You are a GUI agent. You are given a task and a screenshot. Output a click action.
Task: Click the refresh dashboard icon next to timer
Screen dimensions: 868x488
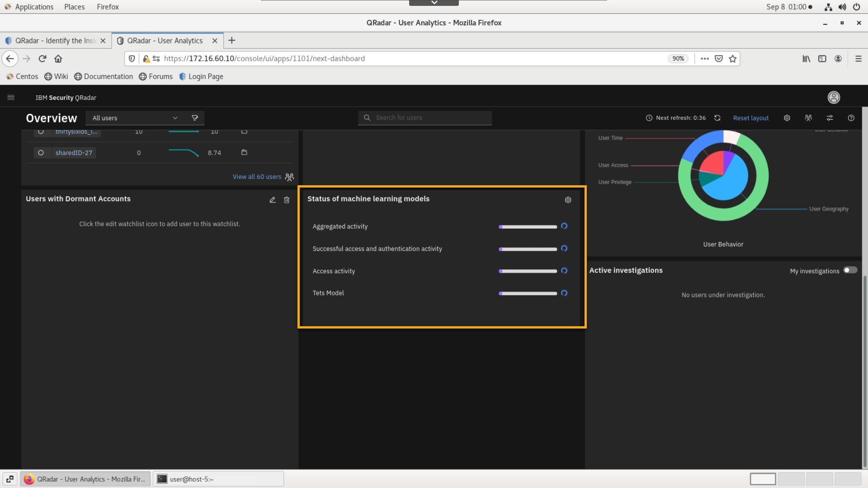pyautogui.click(x=717, y=118)
